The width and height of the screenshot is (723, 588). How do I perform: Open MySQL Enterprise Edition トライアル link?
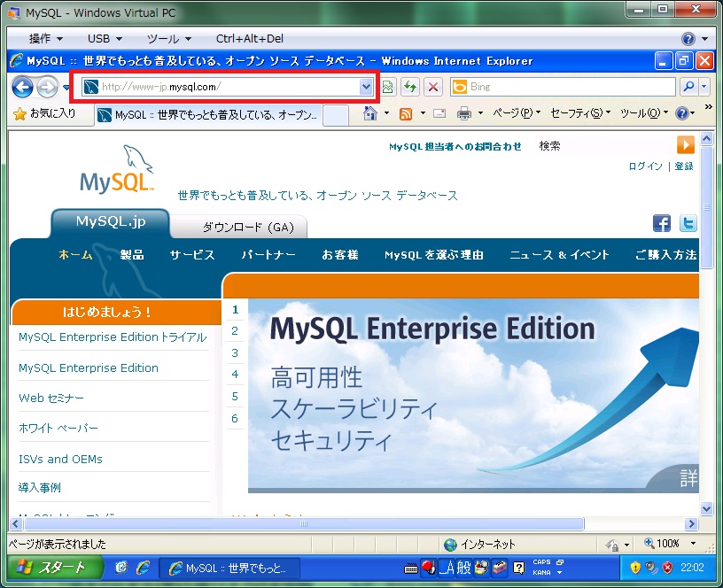pos(113,337)
